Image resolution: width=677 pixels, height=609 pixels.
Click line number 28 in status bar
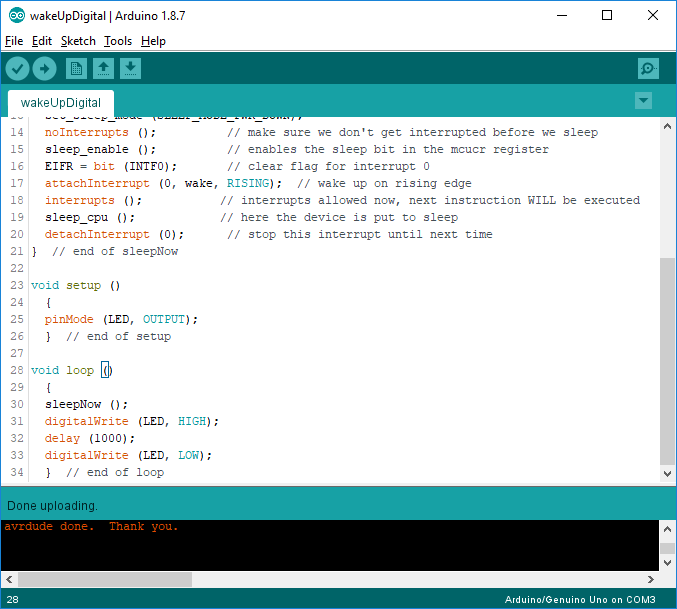pos(13,600)
